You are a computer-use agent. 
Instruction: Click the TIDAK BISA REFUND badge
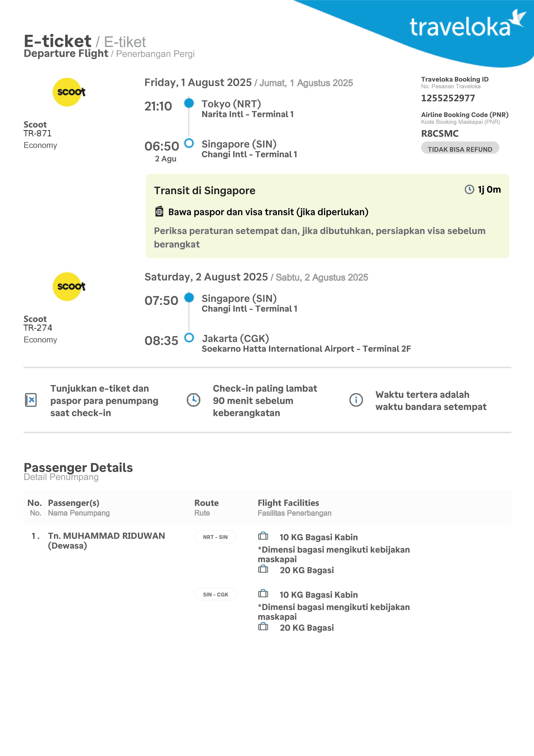point(460,149)
